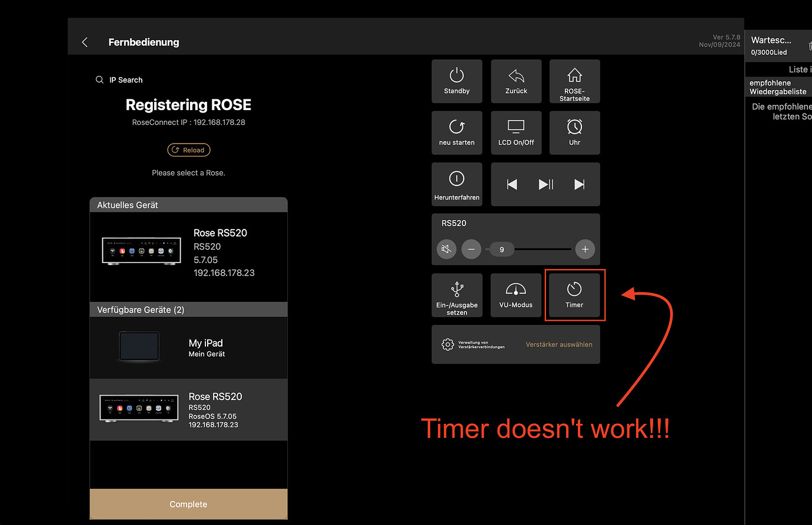Viewport: 812px width, 525px height.
Task: Toggle play/pause
Action: coord(545,184)
